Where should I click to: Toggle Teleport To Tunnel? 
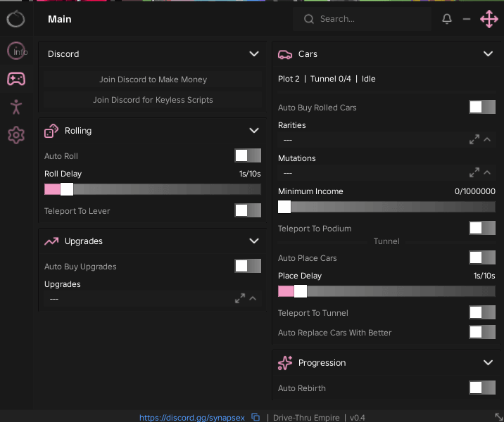click(482, 312)
